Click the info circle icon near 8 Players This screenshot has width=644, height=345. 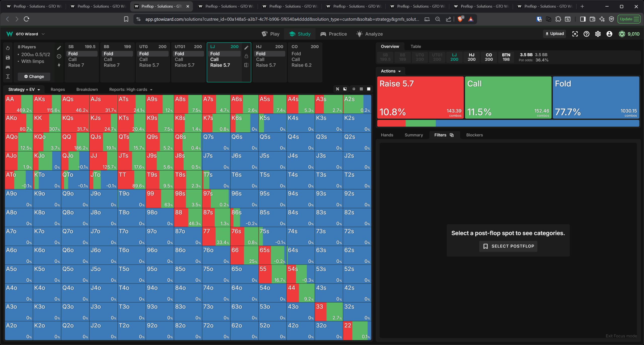click(59, 56)
